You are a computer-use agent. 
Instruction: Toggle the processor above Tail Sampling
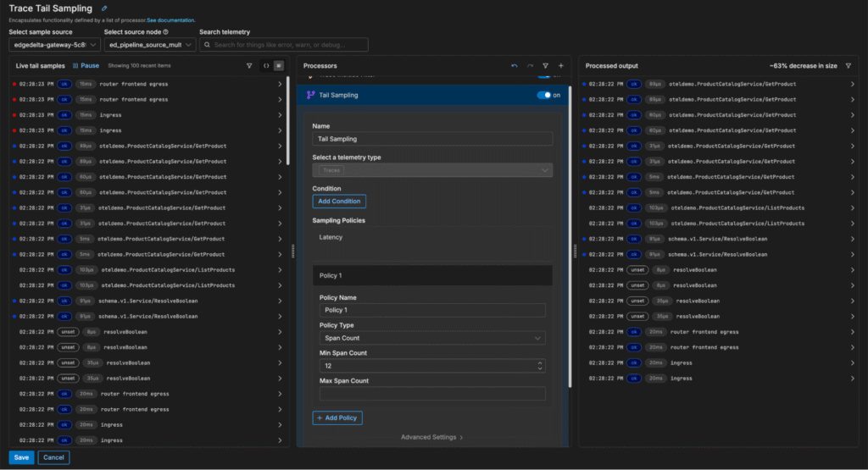point(543,77)
